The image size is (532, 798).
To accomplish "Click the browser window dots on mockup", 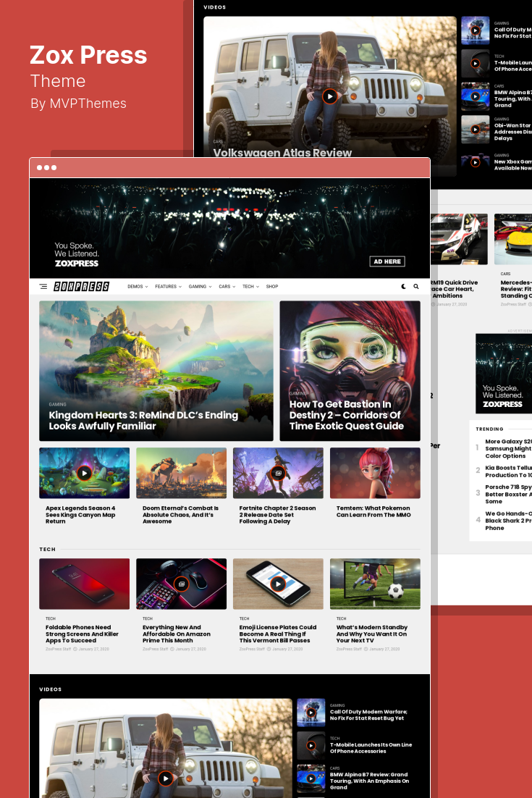I will 47,167.
